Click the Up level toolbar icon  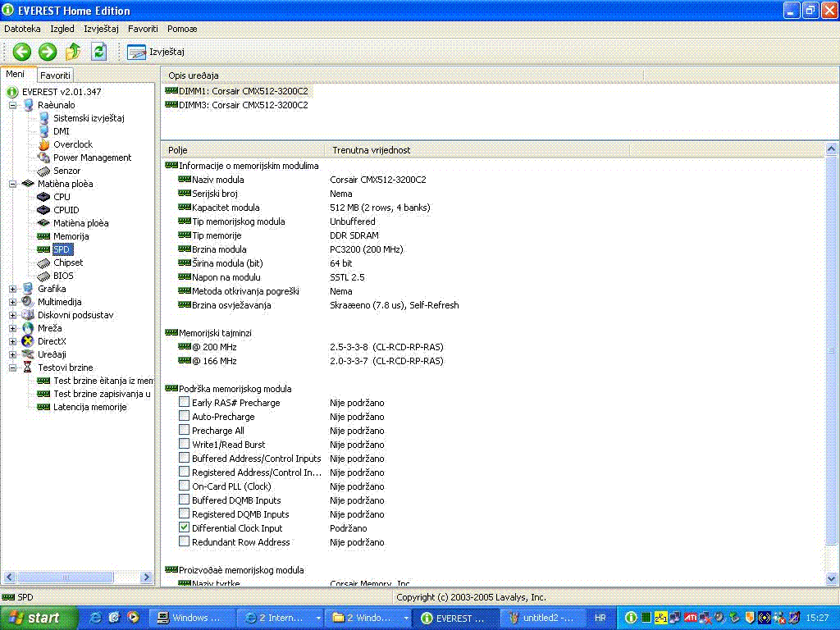tap(73, 52)
